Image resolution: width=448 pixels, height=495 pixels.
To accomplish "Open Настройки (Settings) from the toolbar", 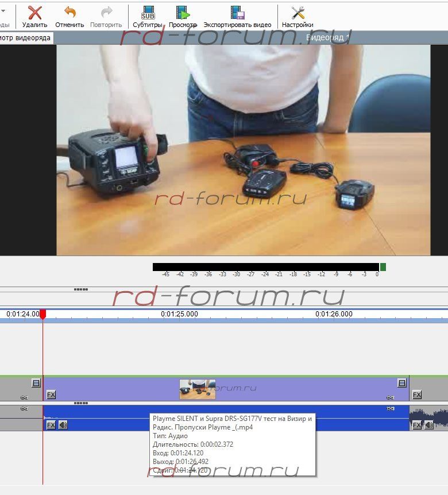I will (298, 13).
